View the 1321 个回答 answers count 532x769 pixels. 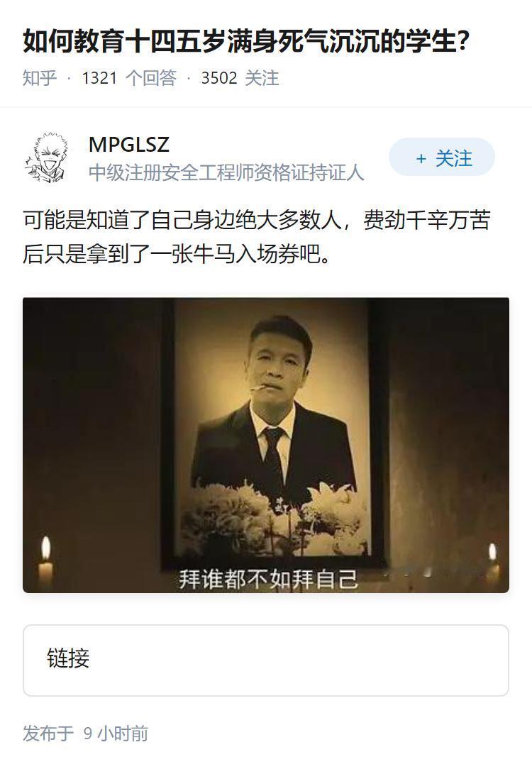[129, 78]
